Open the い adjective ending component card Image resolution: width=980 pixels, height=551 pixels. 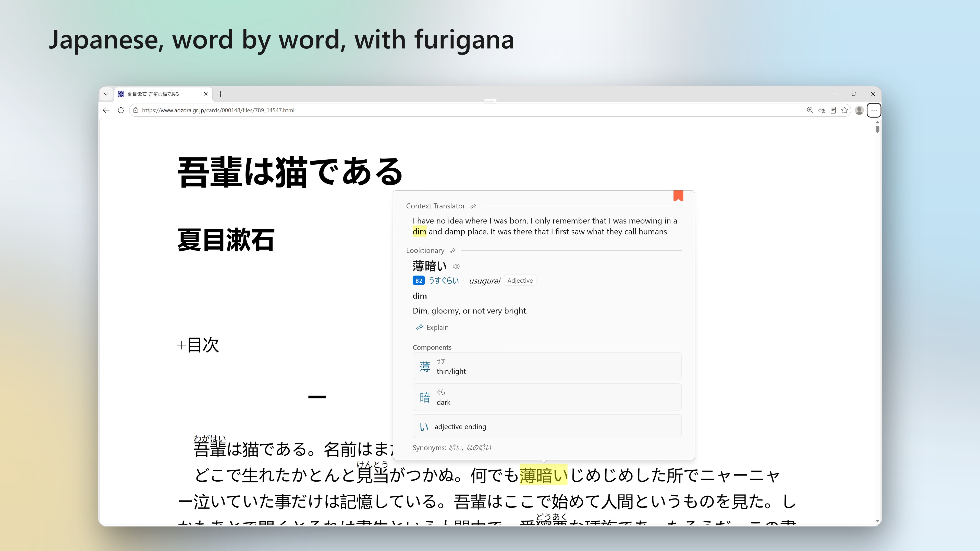(547, 427)
